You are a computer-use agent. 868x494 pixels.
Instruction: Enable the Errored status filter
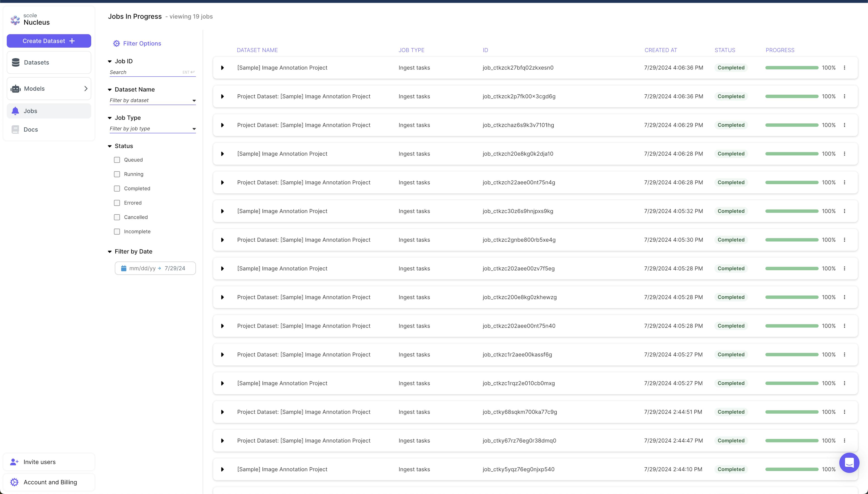[x=117, y=203]
